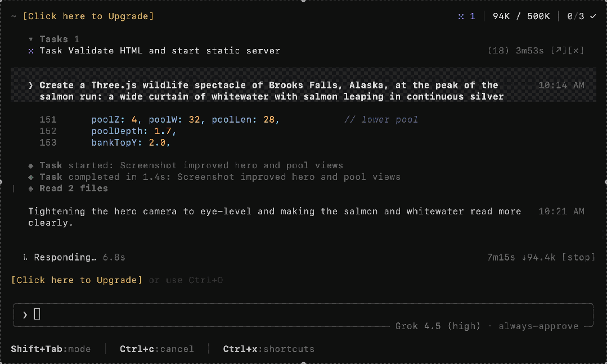607x364 pixels.
Task: Toggle the always-approve mode label
Action: (538, 326)
